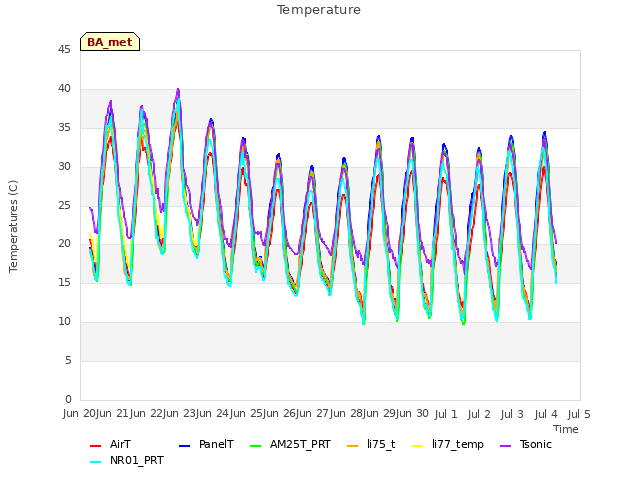Toggle the PanelT legend entry
Screen dimensions: 640x480
tap(207, 444)
